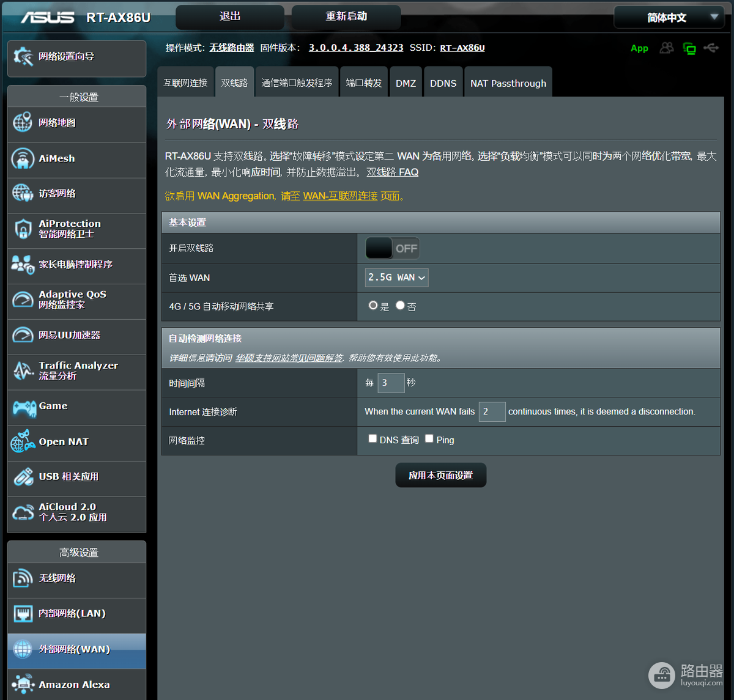734x700 pixels.
Task: Click the 应用本页面设置 apply button
Action: click(440, 475)
